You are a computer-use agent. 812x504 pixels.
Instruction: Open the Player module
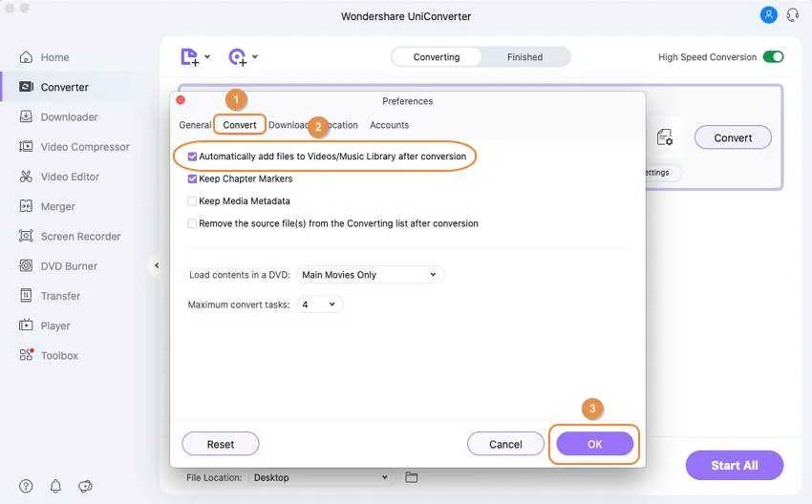(x=45, y=326)
